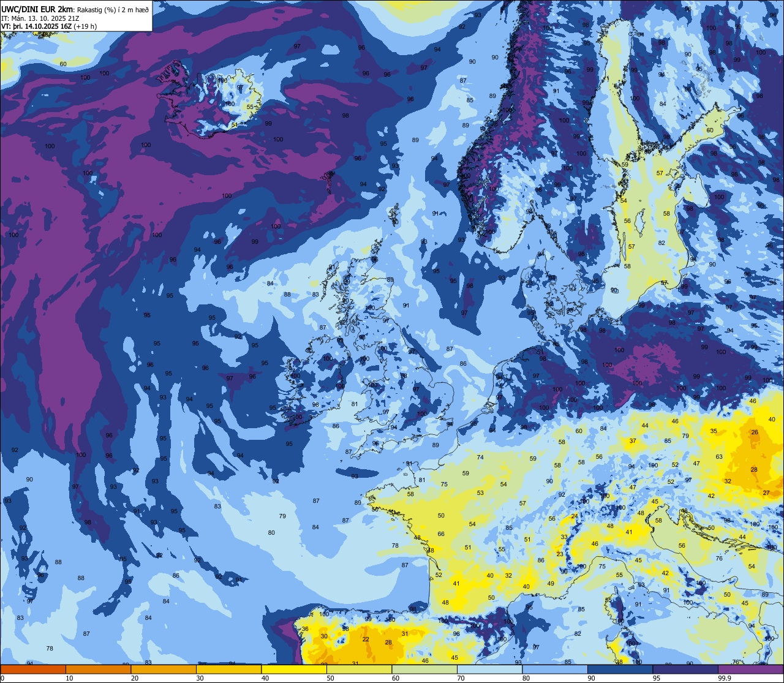
Task: Click the map humidity value "37"
Action: [x=633, y=440]
